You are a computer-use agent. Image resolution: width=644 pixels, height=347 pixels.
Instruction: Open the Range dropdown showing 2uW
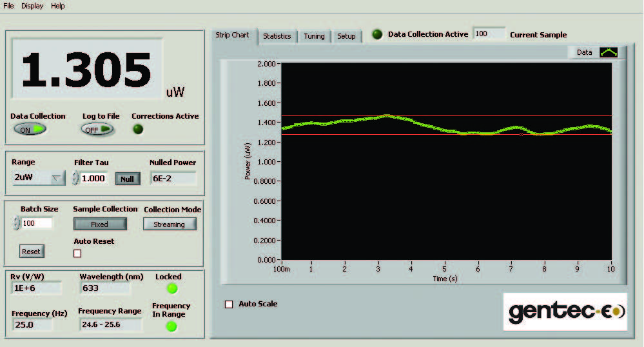tap(39, 178)
